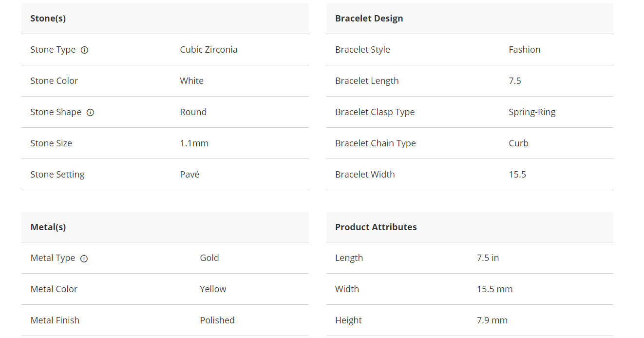
Task: Click the Stone Color label
Action: [x=54, y=80]
